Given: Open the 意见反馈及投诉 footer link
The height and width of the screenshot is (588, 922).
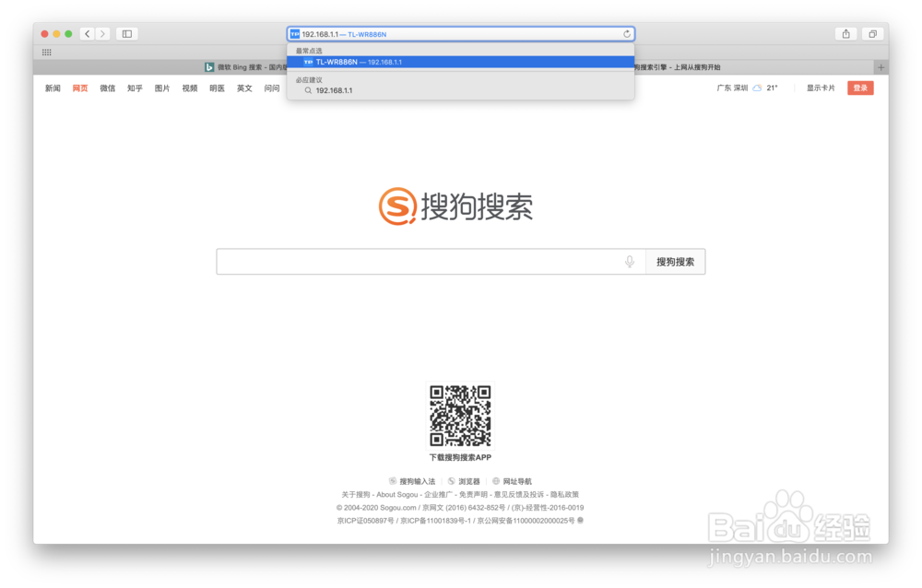Looking at the screenshot, I should (x=519, y=495).
